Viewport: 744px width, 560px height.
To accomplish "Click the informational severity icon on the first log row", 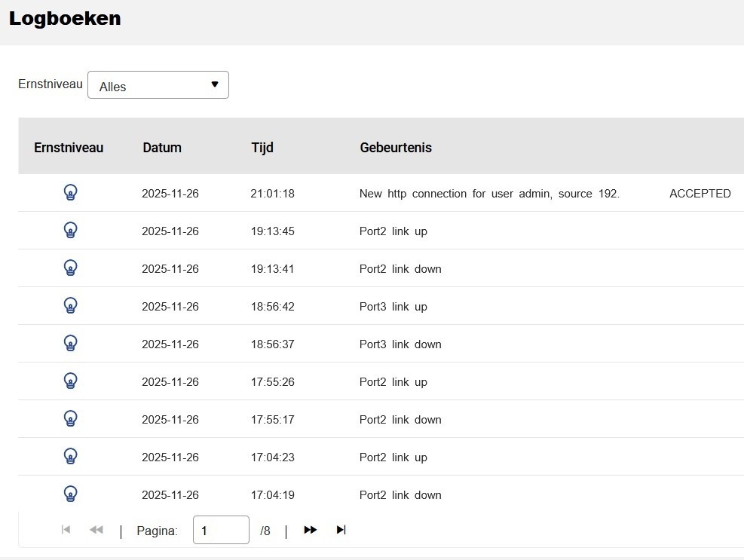I will pyautogui.click(x=70, y=192).
